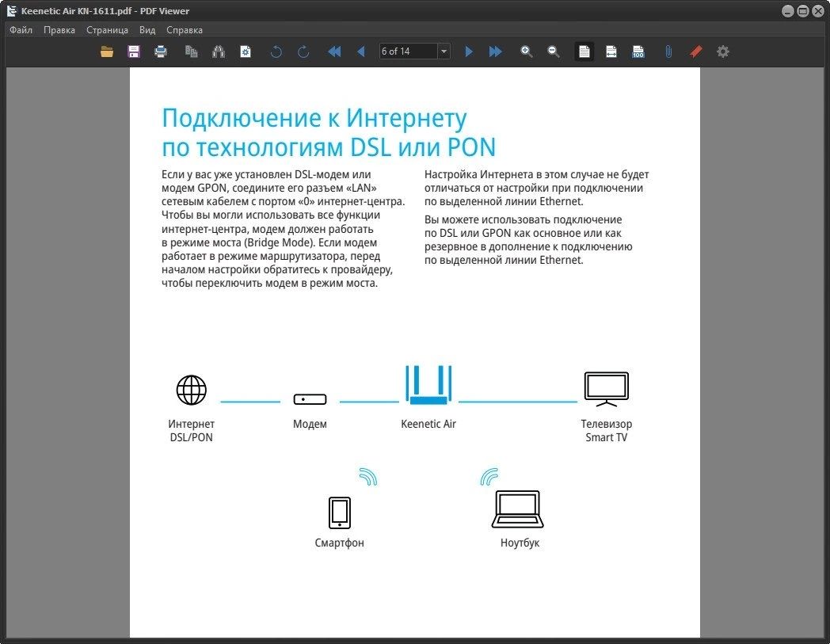
Task: Click the heading 'Подключение к Интернету'
Action: pyautogui.click(x=314, y=119)
